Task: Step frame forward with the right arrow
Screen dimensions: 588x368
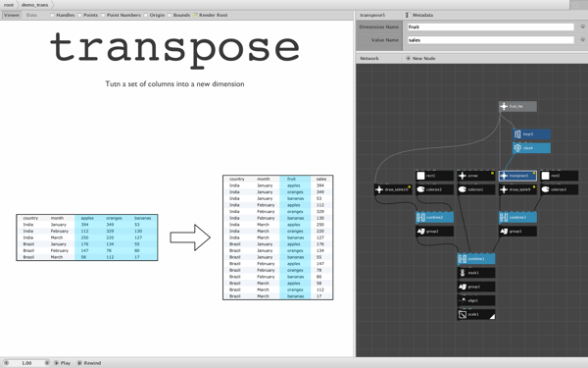Action: (x=47, y=363)
